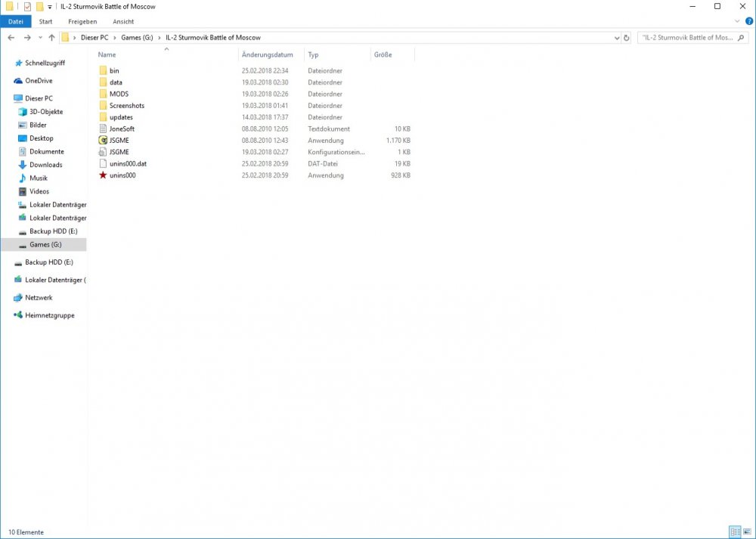The image size is (756, 539).
Task: Select Games (G:) drive in sidebar
Action: pos(43,244)
